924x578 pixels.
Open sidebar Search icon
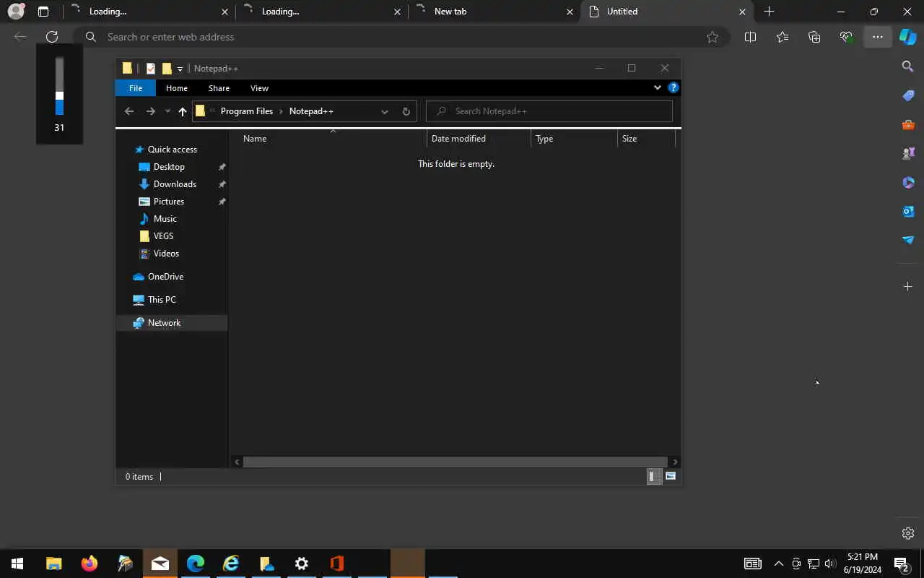[x=908, y=66]
